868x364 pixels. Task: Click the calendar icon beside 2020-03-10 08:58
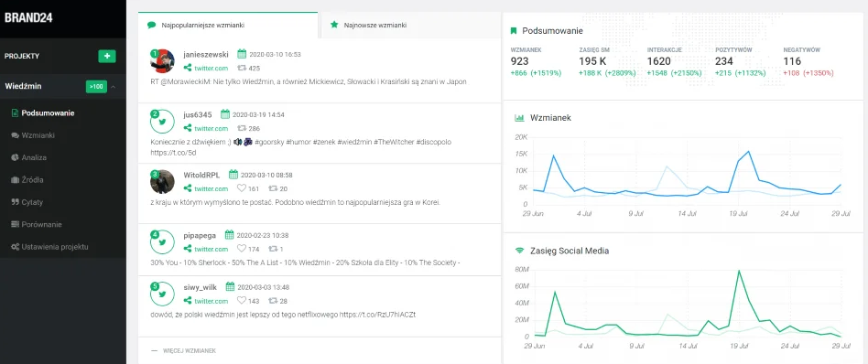[x=233, y=175]
